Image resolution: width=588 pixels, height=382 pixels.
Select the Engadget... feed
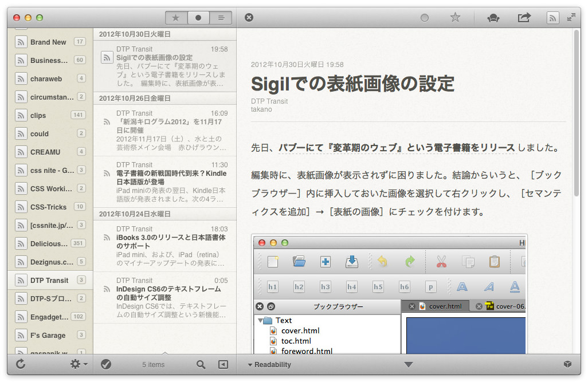(x=50, y=317)
